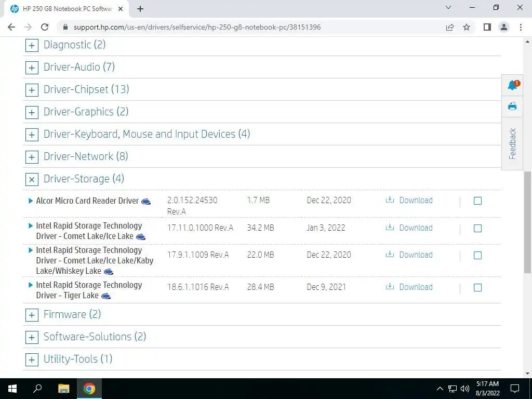The height and width of the screenshot is (399, 532).
Task: Click info icon beside Whiskey Lake driver
Action: (x=109, y=272)
